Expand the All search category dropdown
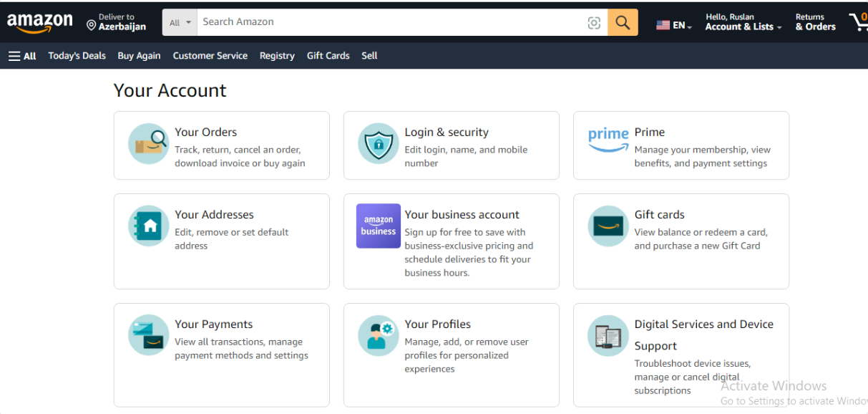The width and height of the screenshot is (868, 414). click(180, 23)
